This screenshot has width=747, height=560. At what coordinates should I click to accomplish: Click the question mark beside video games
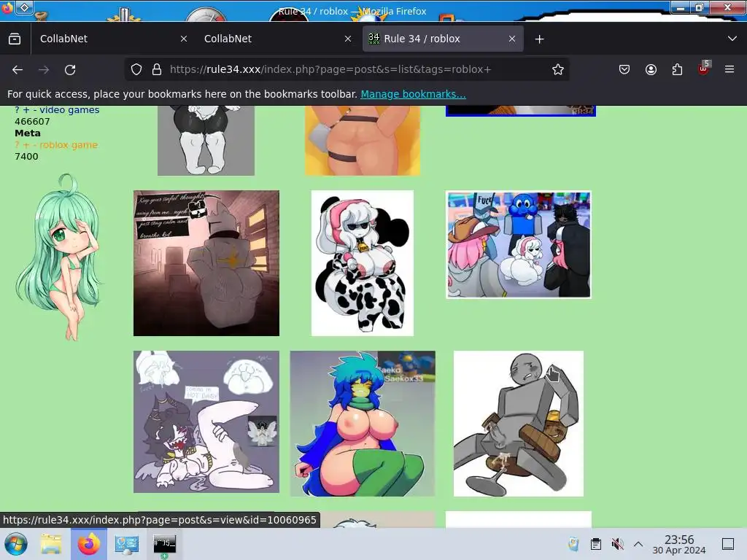pyautogui.click(x=18, y=110)
